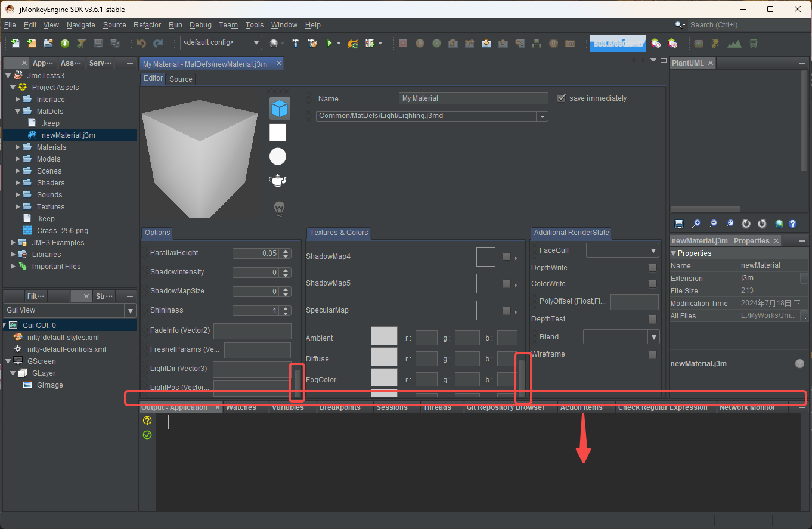This screenshot has height=529, width=812.
Task: Collapse the Properties section triangle
Action: (x=674, y=253)
